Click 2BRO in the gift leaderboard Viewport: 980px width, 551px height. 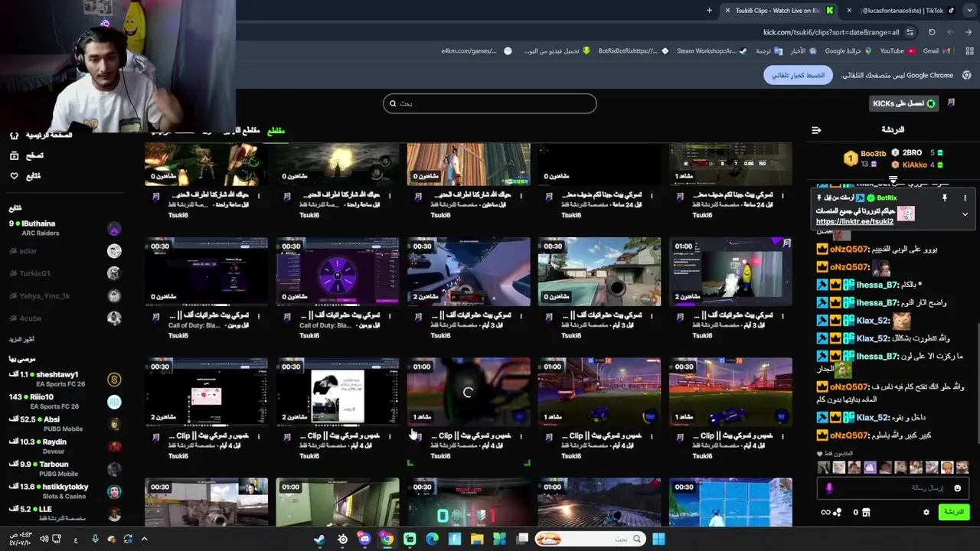[x=912, y=153]
